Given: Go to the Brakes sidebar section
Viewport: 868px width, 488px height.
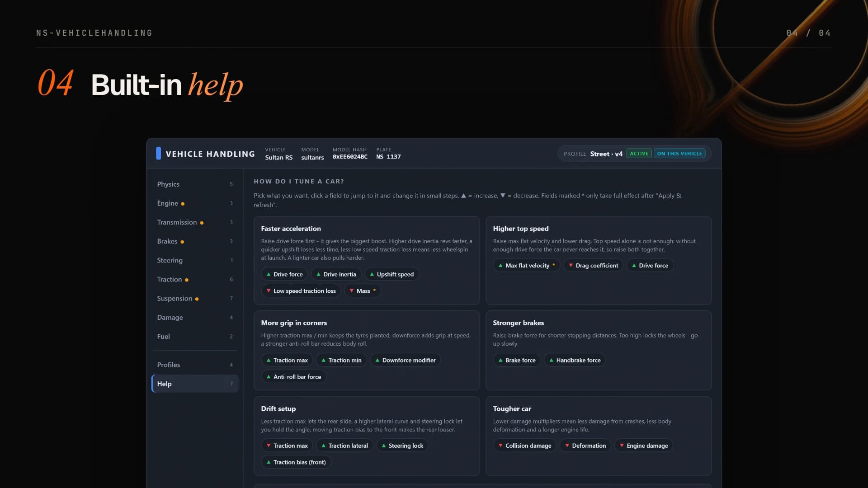Looking at the screenshot, I should click(195, 241).
